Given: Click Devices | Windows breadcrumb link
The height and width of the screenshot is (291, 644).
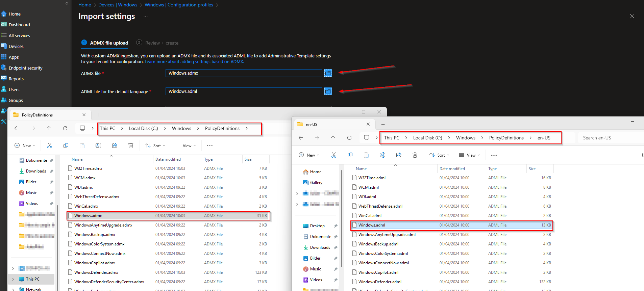Looking at the screenshot, I should pyautogui.click(x=118, y=5).
